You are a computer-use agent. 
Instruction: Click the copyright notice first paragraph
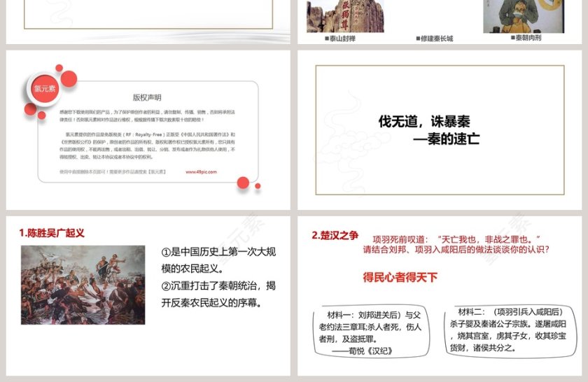click(147, 116)
